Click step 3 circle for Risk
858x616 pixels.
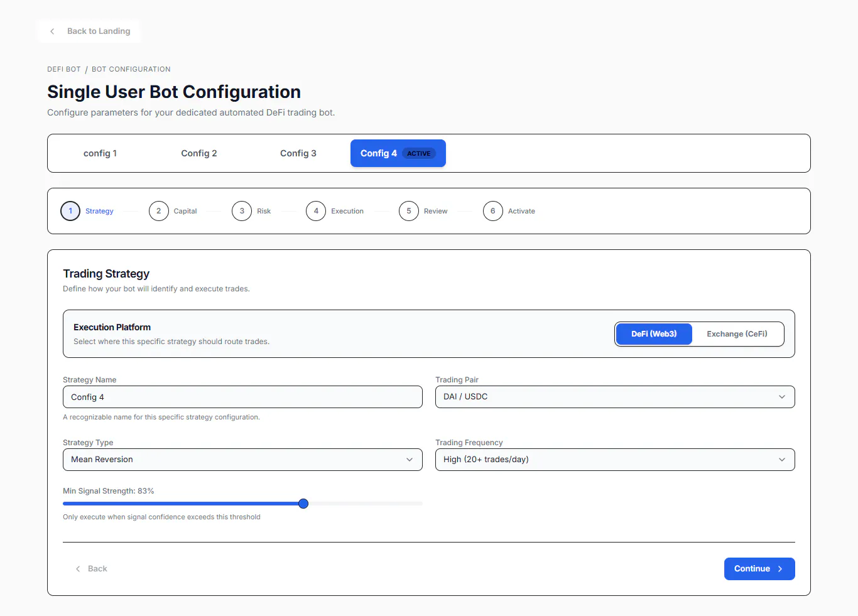click(242, 211)
